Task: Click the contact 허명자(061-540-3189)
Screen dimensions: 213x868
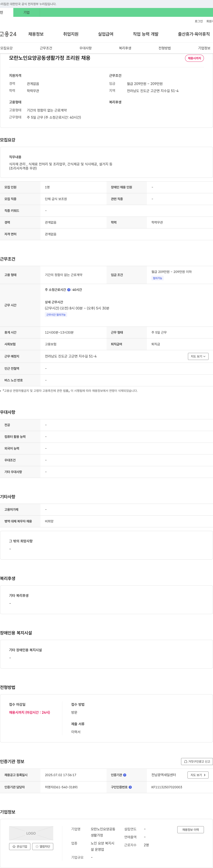Action: click(61, 787)
